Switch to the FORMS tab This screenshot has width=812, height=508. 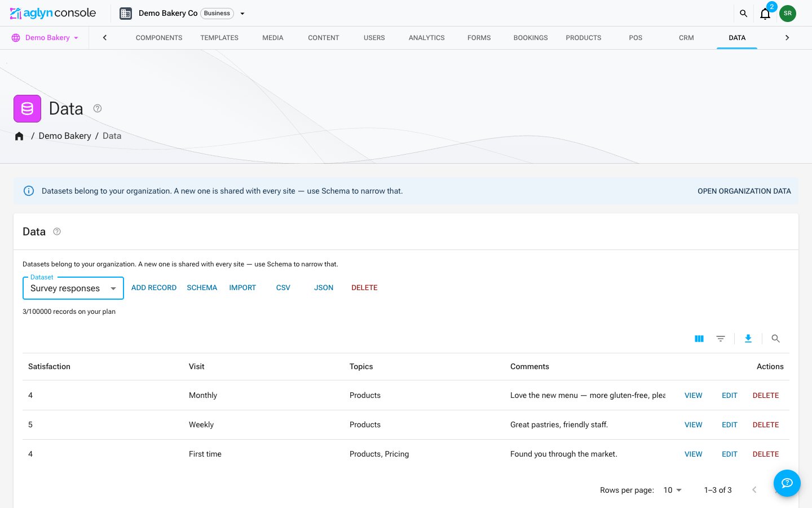coord(479,38)
